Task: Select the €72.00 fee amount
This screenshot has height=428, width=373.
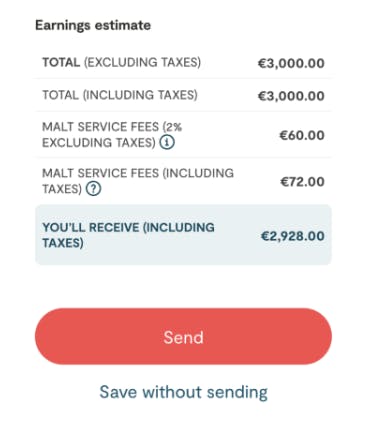Action: (302, 182)
